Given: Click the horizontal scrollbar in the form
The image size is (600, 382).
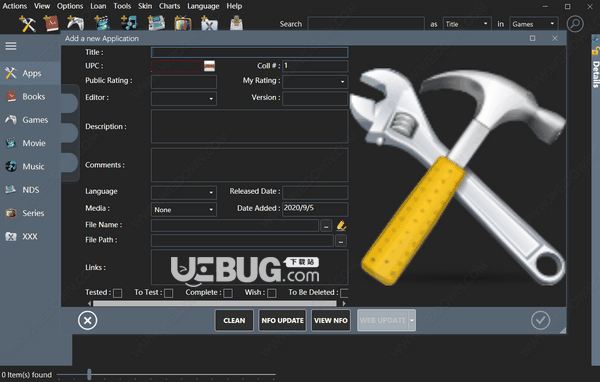Looking at the screenshot, I should tap(215, 304).
